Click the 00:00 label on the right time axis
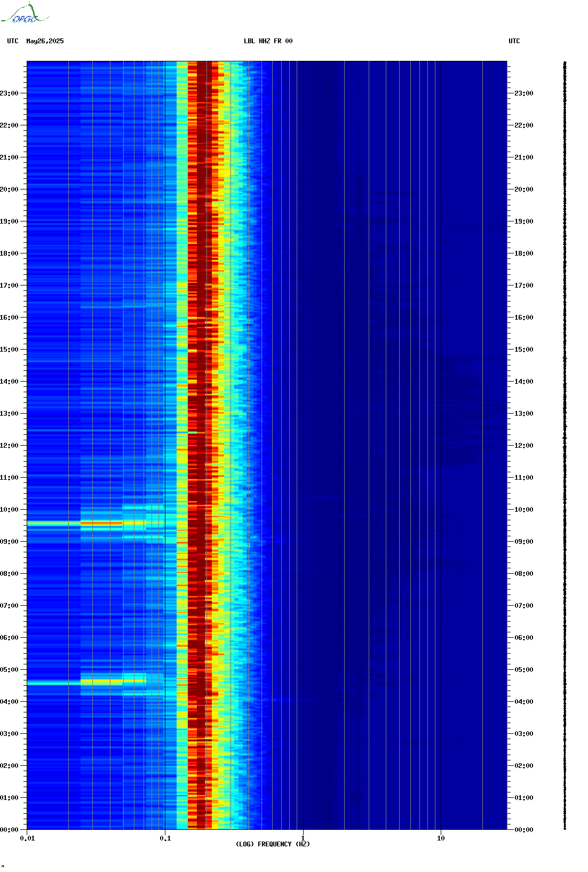This screenshot has width=588, height=872. pyautogui.click(x=524, y=830)
